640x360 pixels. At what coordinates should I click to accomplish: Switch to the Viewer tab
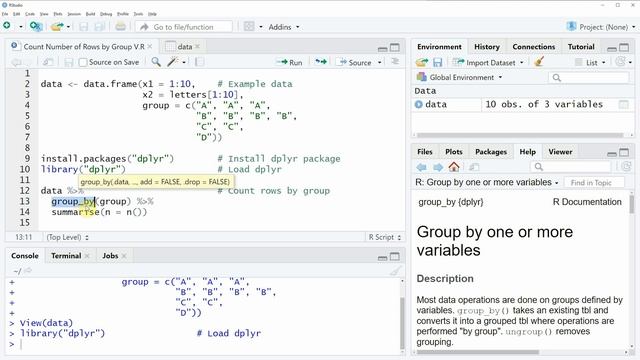click(x=560, y=152)
